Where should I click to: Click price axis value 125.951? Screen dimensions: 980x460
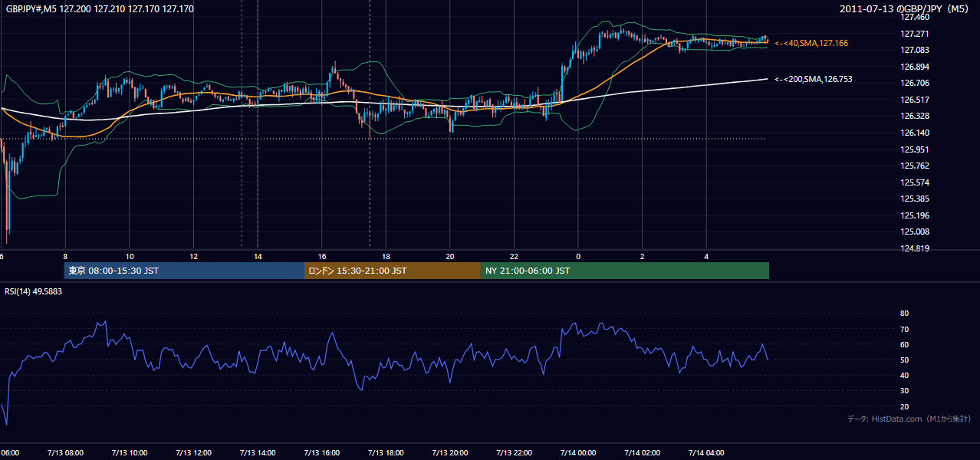(915, 149)
